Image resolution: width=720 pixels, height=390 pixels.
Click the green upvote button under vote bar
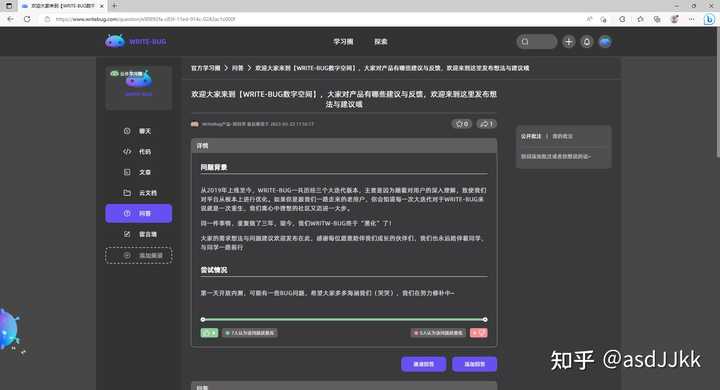click(x=209, y=333)
